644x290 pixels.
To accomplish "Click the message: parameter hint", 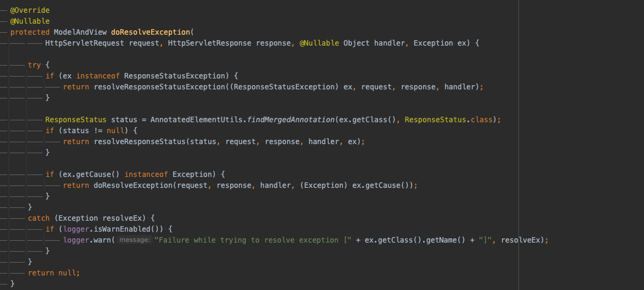I will pyautogui.click(x=134, y=240).
